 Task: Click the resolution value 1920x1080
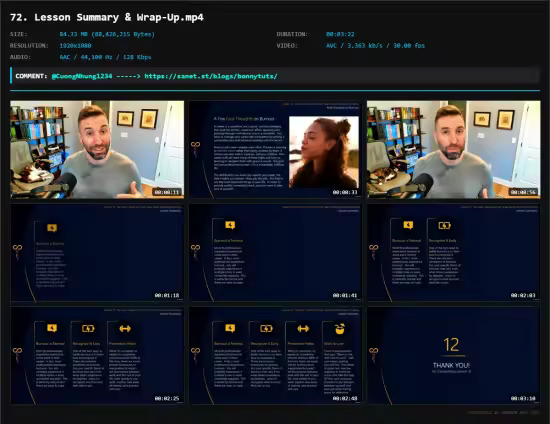(x=75, y=46)
